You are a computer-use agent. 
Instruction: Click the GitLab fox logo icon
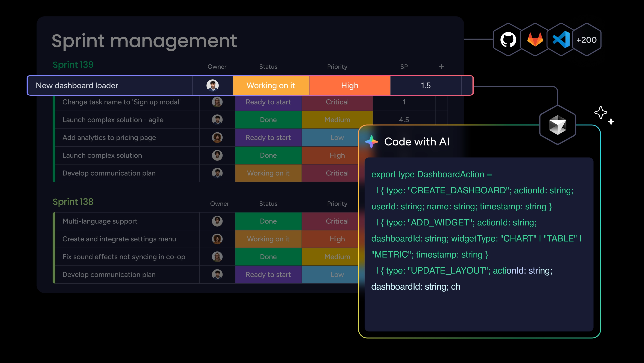[x=535, y=40]
